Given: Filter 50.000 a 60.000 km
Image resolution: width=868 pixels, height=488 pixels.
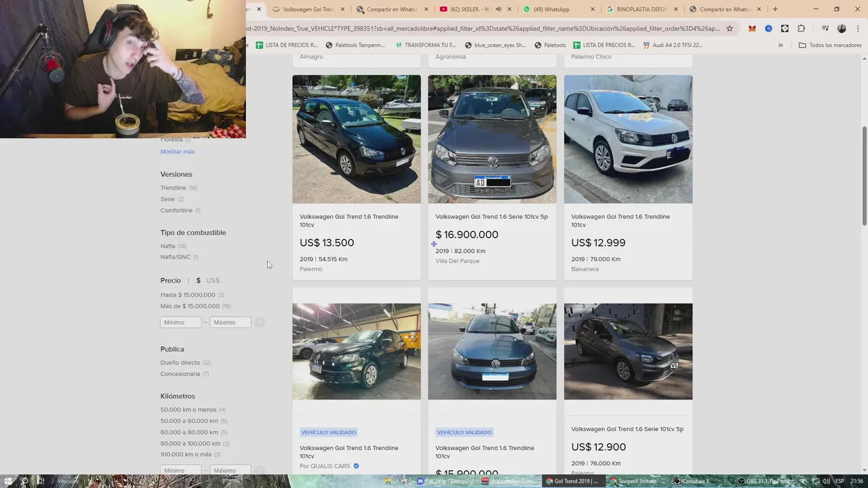Looking at the screenshot, I should [194, 421].
